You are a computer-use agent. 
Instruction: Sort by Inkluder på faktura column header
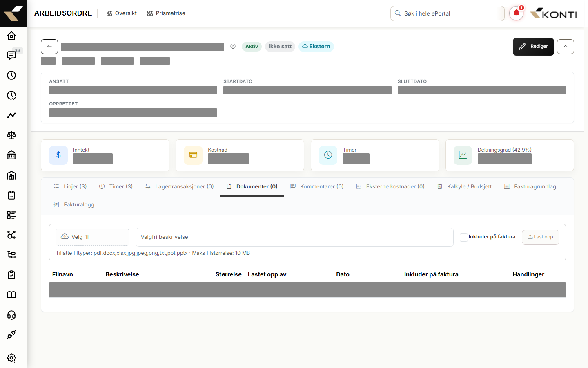pyautogui.click(x=431, y=274)
